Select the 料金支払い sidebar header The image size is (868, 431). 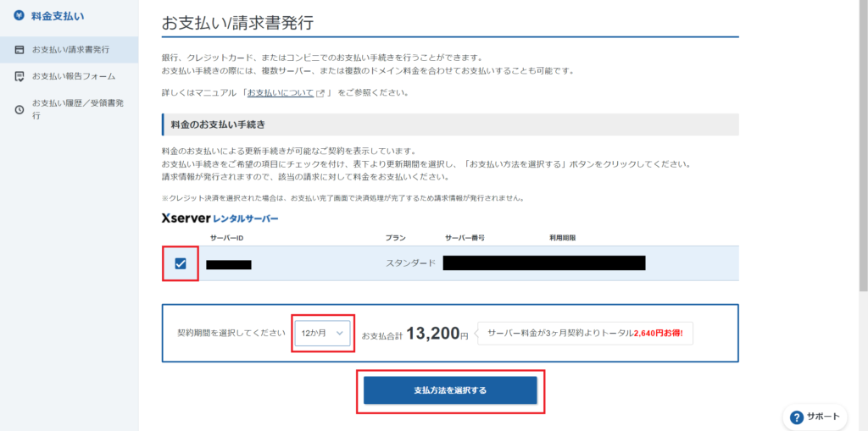click(x=58, y=16)
